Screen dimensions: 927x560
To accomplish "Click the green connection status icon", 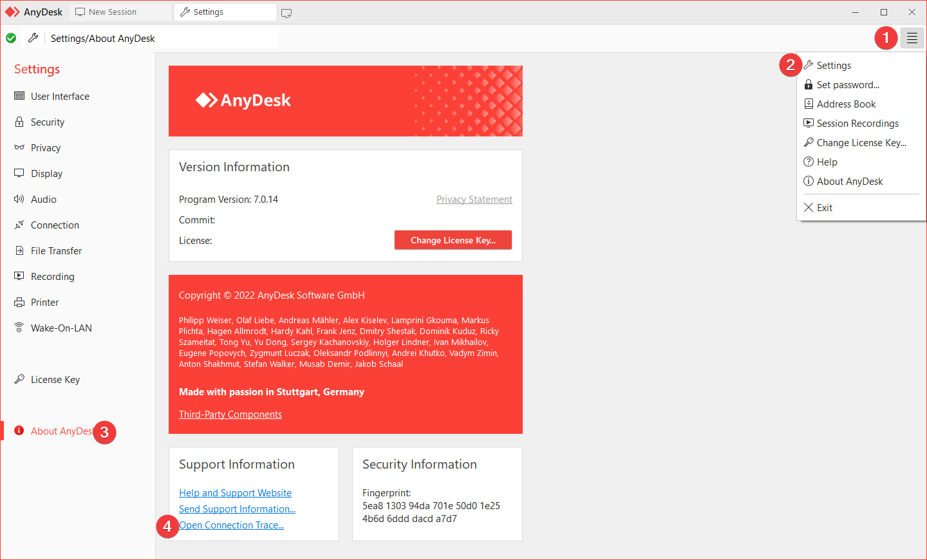I will point(11,38).
